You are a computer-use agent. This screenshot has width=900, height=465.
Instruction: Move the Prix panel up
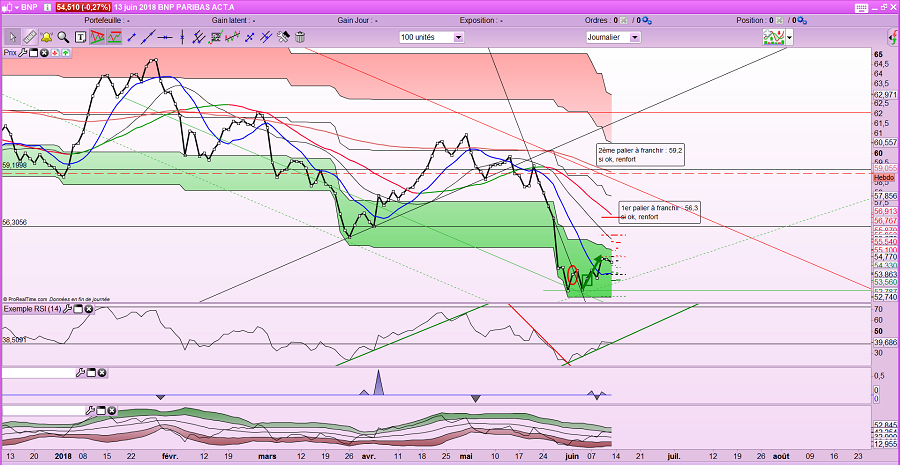65,52
